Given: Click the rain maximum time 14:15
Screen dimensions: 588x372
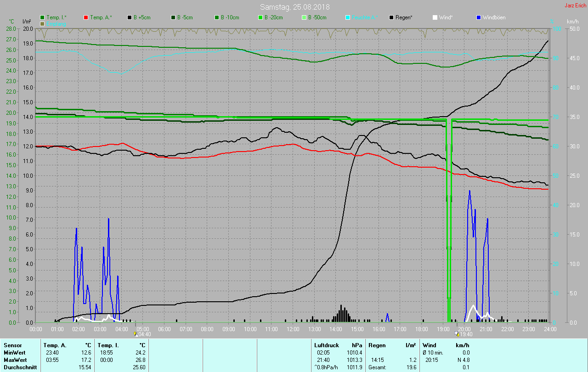Looking at the screenshot, I should pyautogui.click(x=378, y=360).
